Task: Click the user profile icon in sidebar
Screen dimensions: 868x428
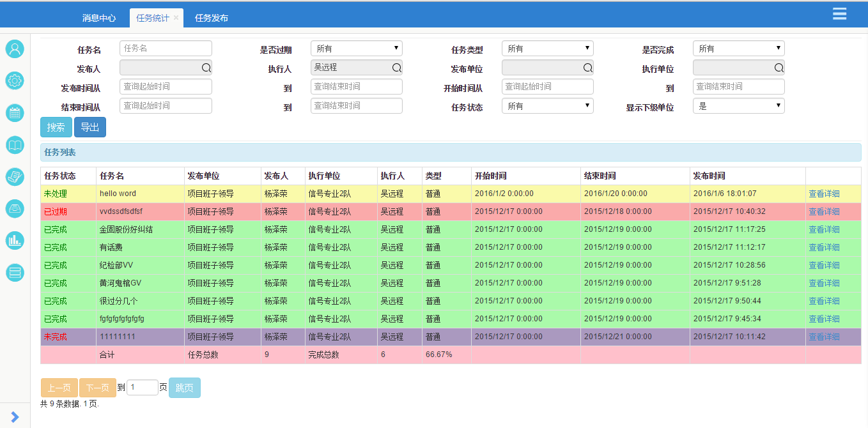Action: coord(15,49)
